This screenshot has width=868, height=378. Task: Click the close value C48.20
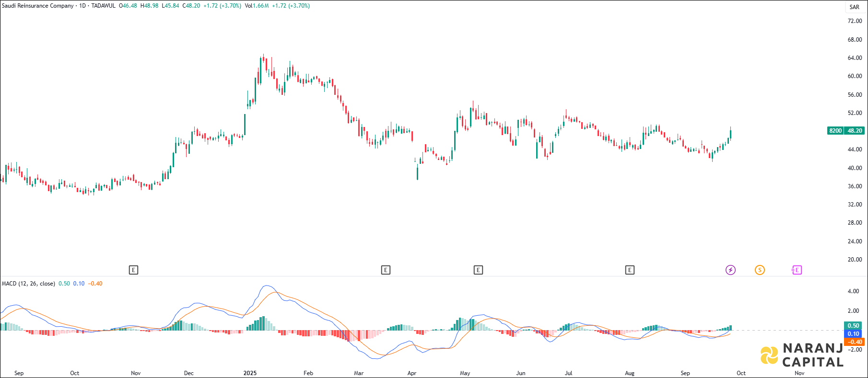coord(191,6)
